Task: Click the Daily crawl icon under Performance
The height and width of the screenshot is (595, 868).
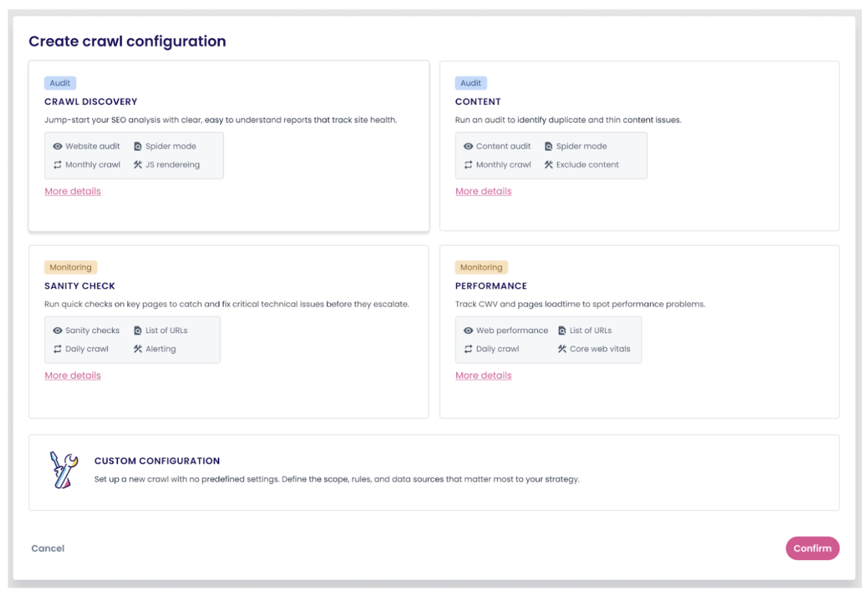Action: 468,348
